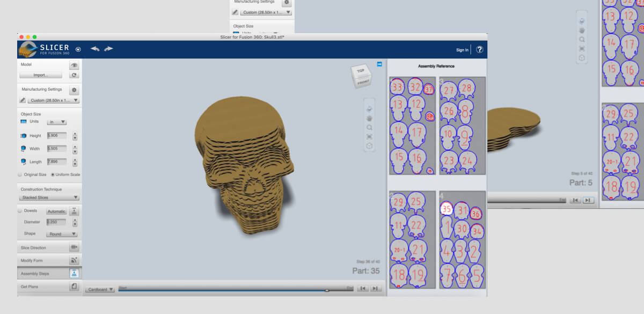Click the model refresh icon
This screenshot has height=314, width=644.
tap(74, 75)
